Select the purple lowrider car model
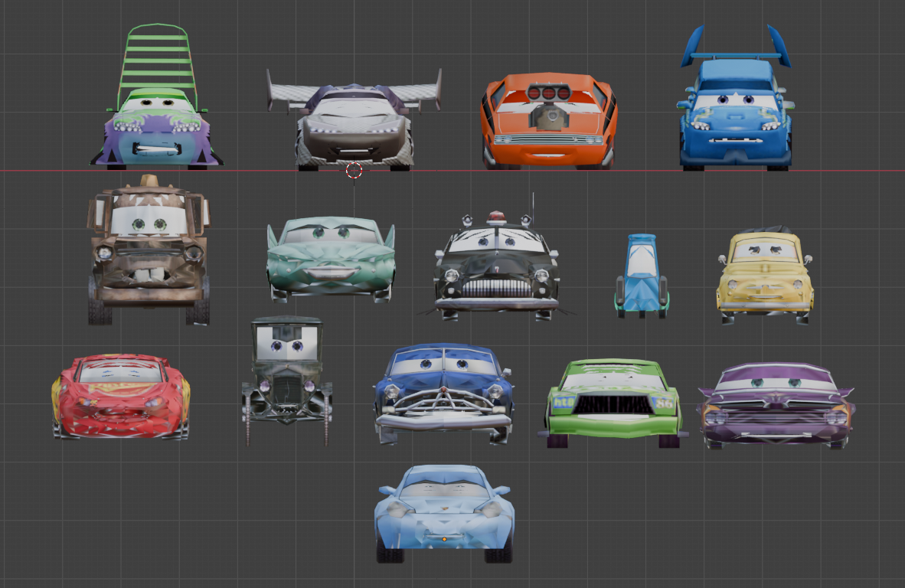 776,405
